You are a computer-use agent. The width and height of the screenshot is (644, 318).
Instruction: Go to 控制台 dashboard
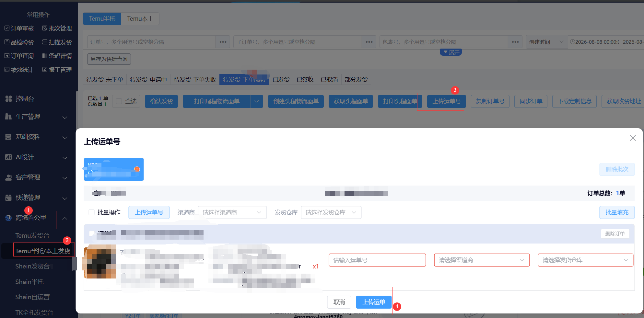coord(25,99)
